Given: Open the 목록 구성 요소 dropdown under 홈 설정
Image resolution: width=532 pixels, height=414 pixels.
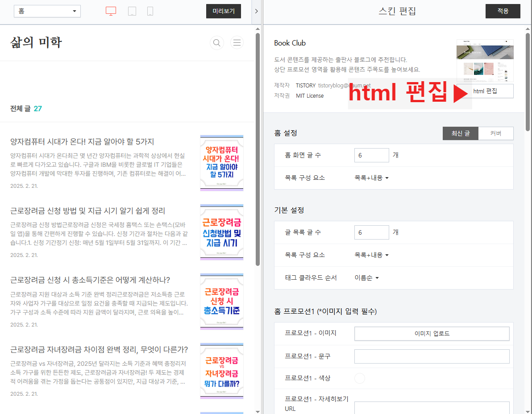Looking at the screenshot, I should tap(371, 178).
